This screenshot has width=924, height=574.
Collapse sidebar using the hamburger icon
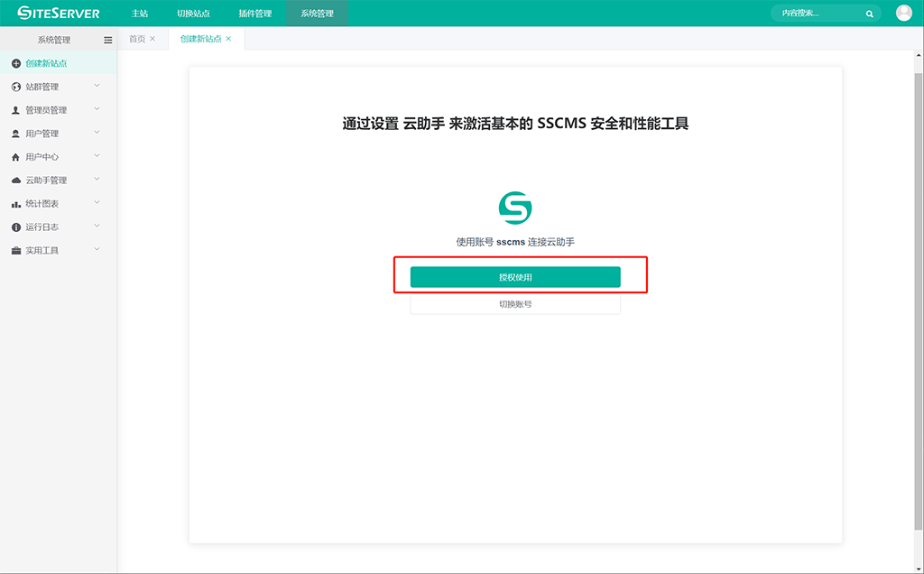coord(108,40)
